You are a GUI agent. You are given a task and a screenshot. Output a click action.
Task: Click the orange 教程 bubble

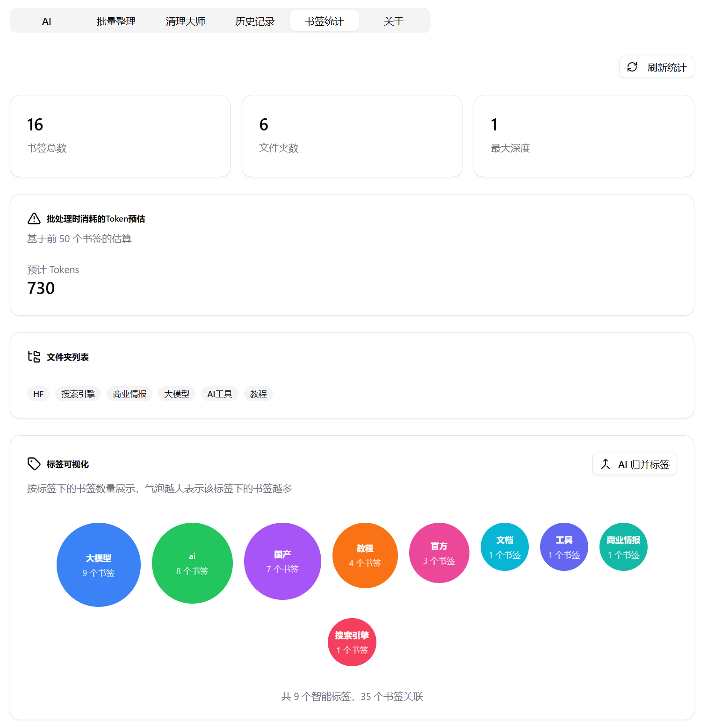pos(365,555)
